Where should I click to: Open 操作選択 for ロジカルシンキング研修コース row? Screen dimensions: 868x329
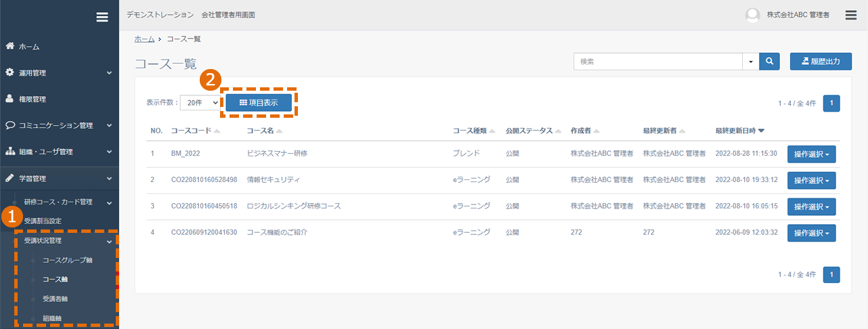pos(811,206)
